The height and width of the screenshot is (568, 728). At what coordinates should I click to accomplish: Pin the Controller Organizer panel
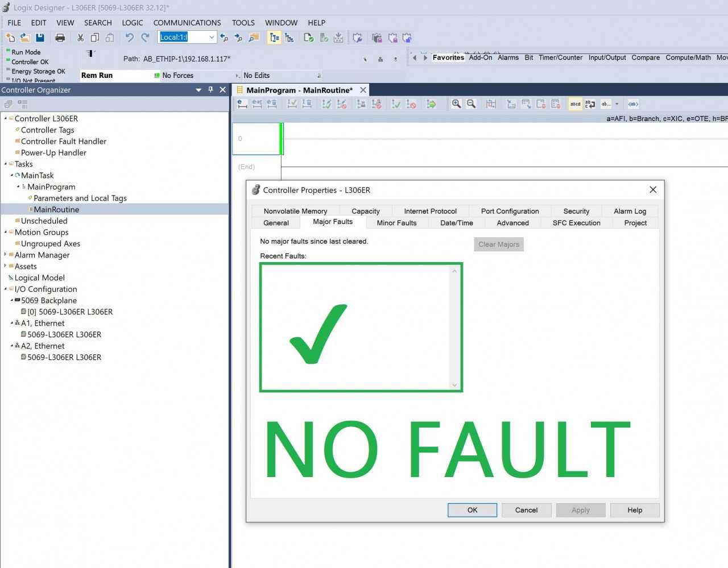pos(210,90)
